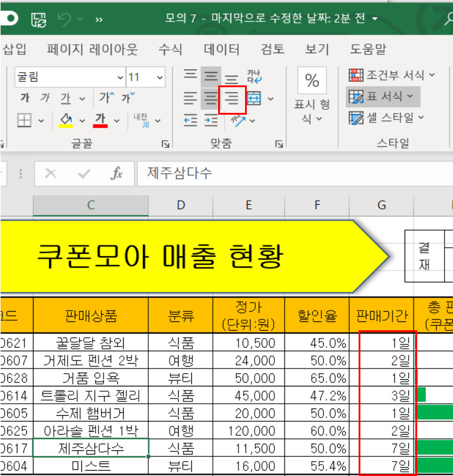The height and width of the screenshot is (476, 453).
Task: Apply yellow fill color with paint bucket
Action: point(66,120)
